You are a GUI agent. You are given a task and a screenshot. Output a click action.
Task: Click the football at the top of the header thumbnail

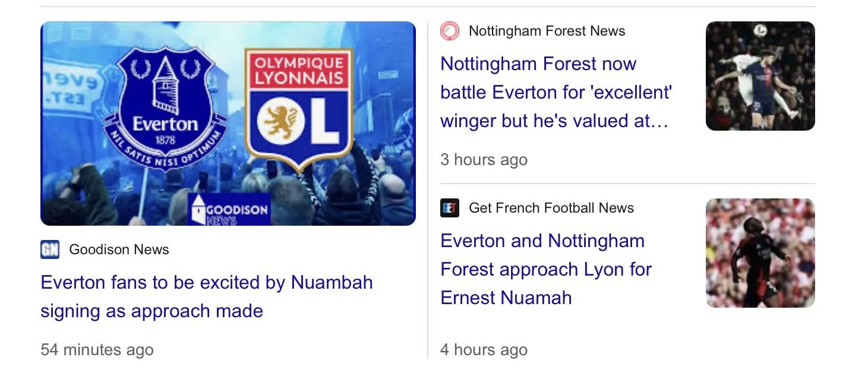tap(760, 30)
